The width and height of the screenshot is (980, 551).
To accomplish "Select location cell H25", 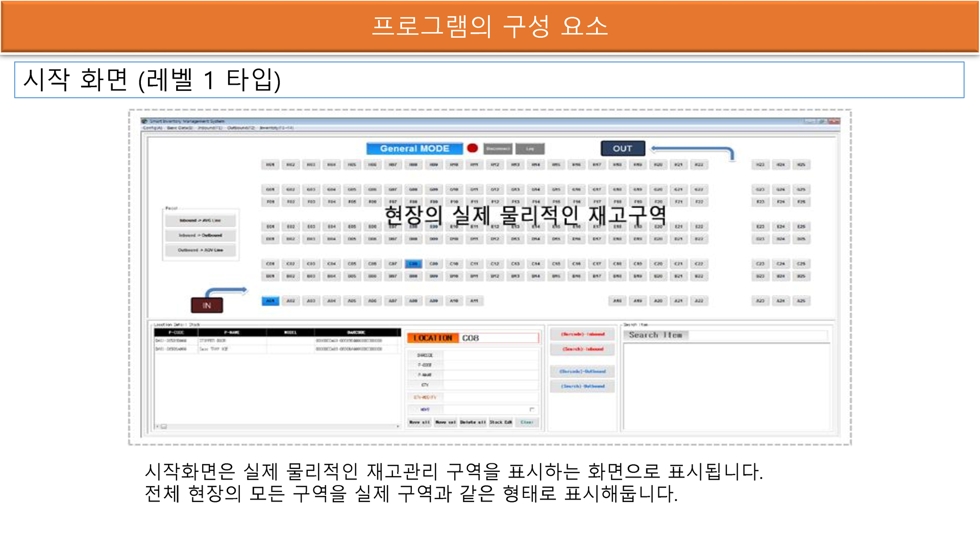I will (801, 165).
